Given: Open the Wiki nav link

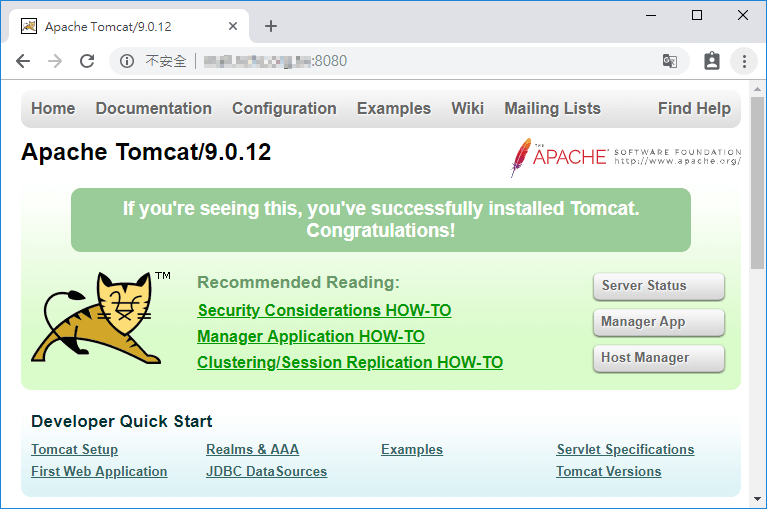Looking at the screenshot, I should (x=468, y=108).
